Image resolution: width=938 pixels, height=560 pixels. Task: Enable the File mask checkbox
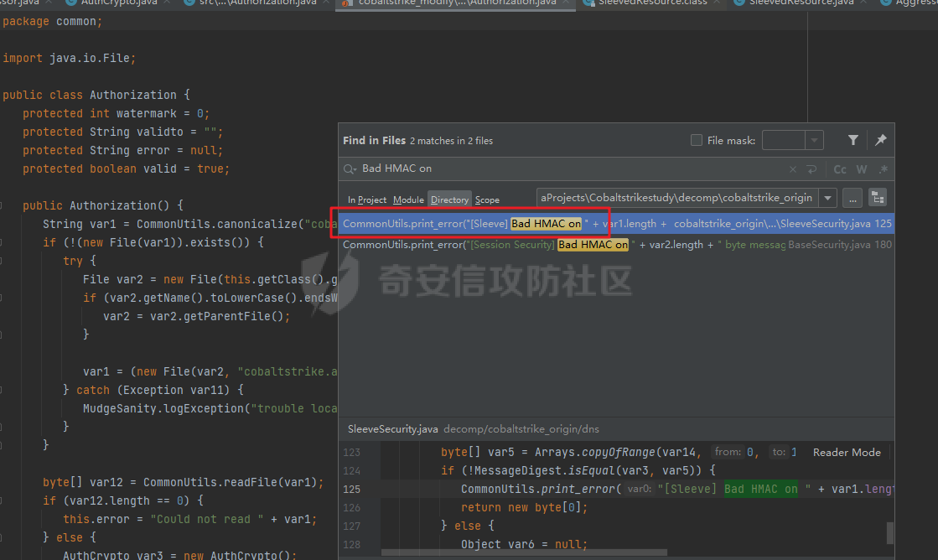(697, 140)
